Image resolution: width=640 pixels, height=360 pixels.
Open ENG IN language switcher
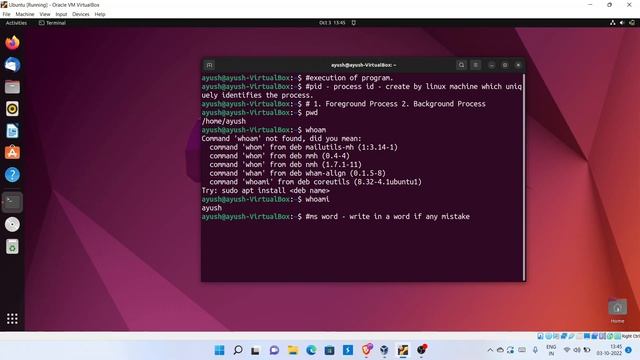(x=551, y=350)
